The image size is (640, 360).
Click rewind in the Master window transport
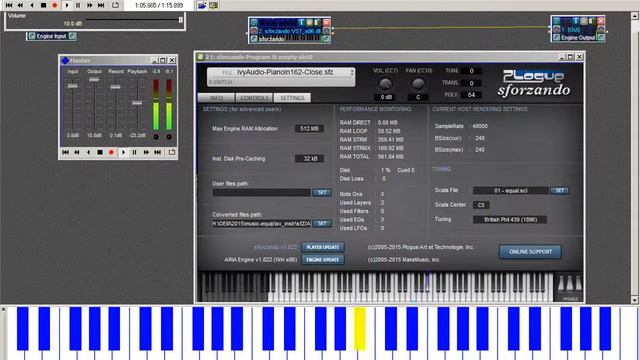click(77, 152)
